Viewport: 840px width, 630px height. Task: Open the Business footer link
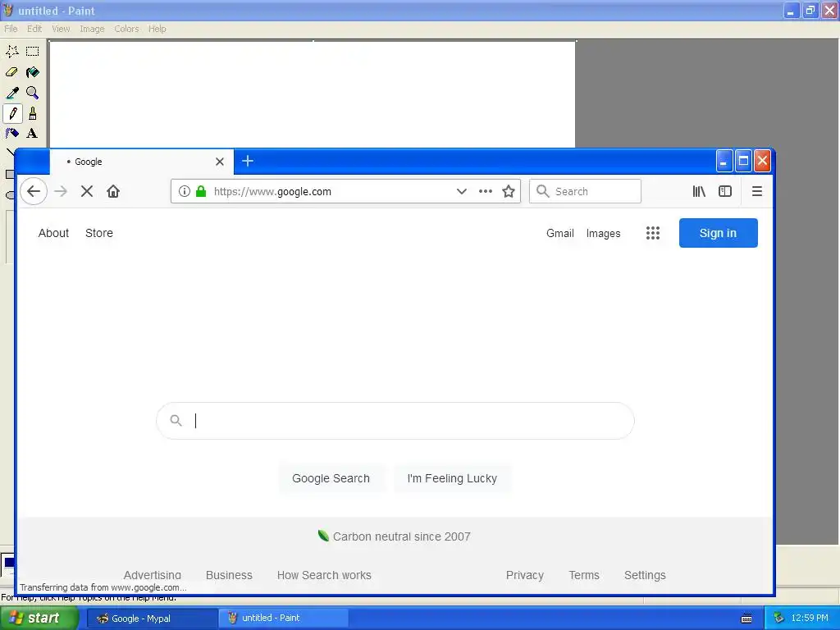[x=229, y=575]
